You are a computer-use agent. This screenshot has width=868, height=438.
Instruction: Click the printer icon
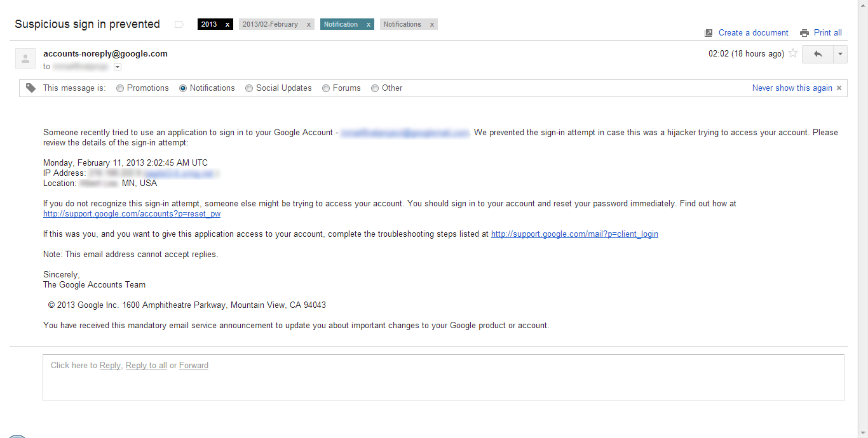click(x=804, y=33)
